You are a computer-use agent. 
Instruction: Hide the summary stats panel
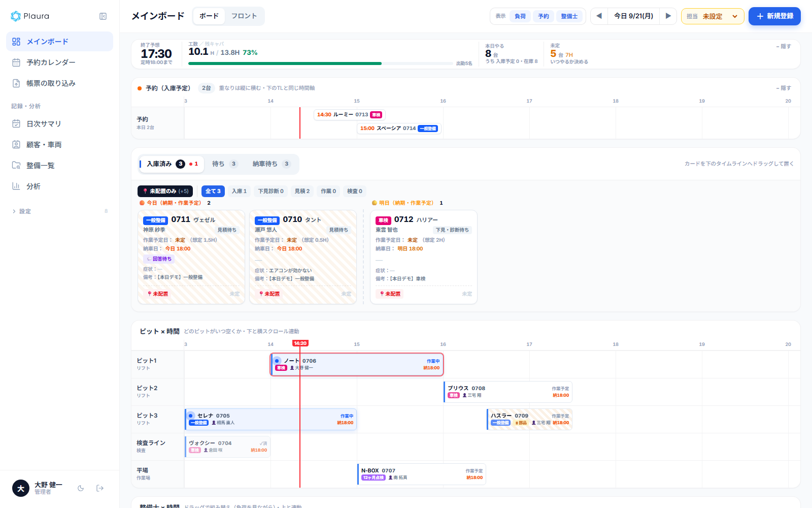(784, 46)
